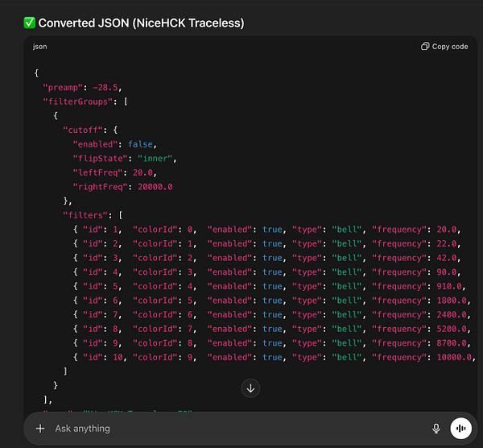Image resolution: width=483 pixels, height=448 pixels.
Task: Click the "enabled": false line
Action: point(115,144)
